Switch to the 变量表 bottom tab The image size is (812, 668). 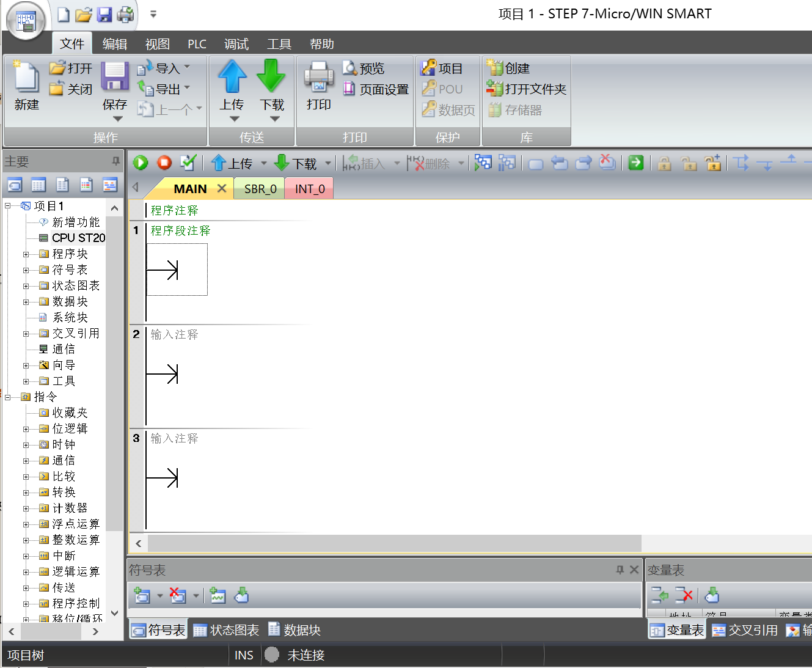coord(677,630)
